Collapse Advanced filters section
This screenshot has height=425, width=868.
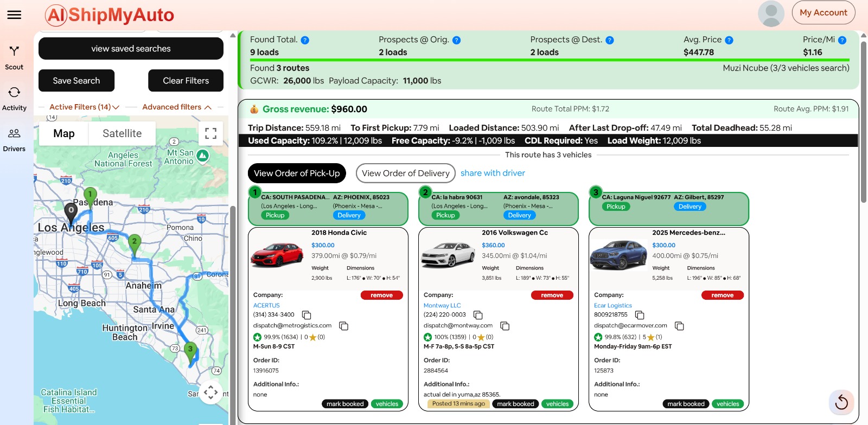coord(177,107)
